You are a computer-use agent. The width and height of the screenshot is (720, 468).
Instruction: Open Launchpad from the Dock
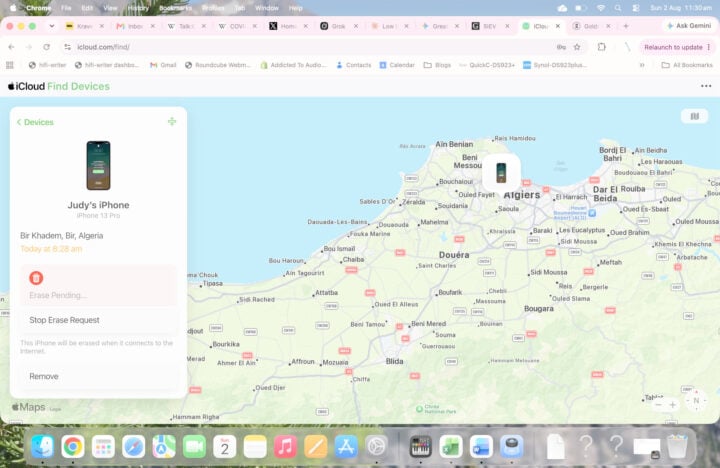103,446
